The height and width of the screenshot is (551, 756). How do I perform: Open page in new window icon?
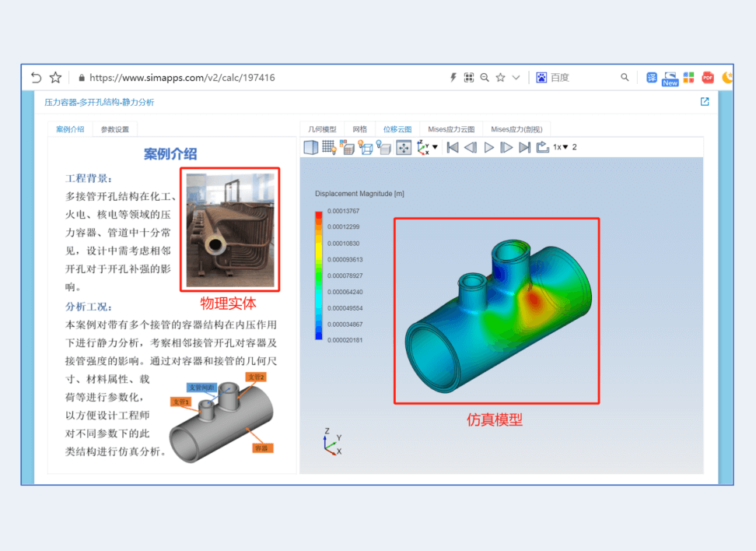click(705, 101)
